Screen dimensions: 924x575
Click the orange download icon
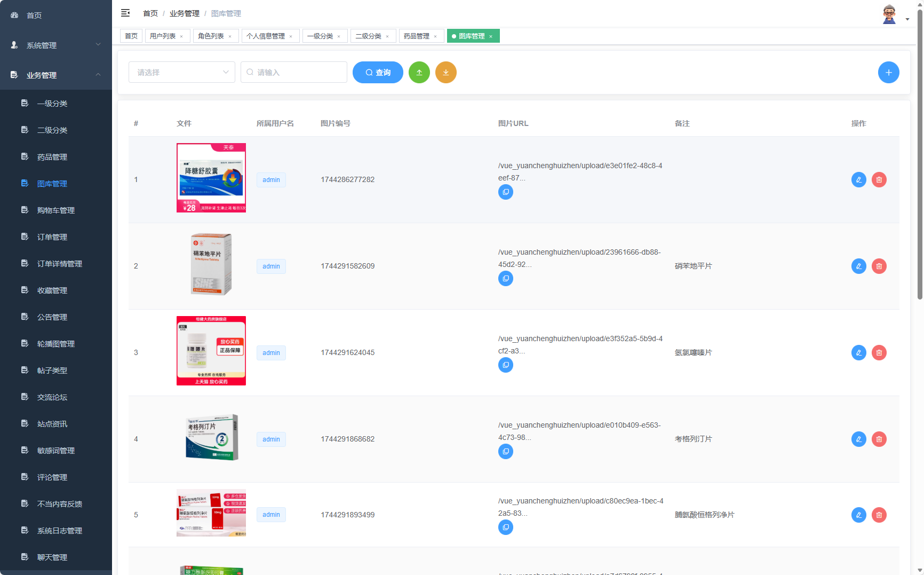[x=446, y=72]
